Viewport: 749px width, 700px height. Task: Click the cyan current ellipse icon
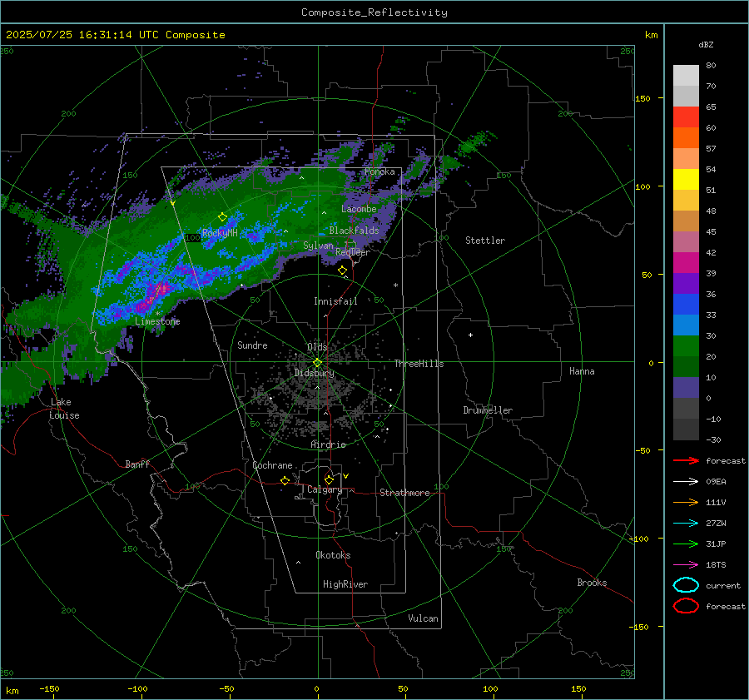686,585
